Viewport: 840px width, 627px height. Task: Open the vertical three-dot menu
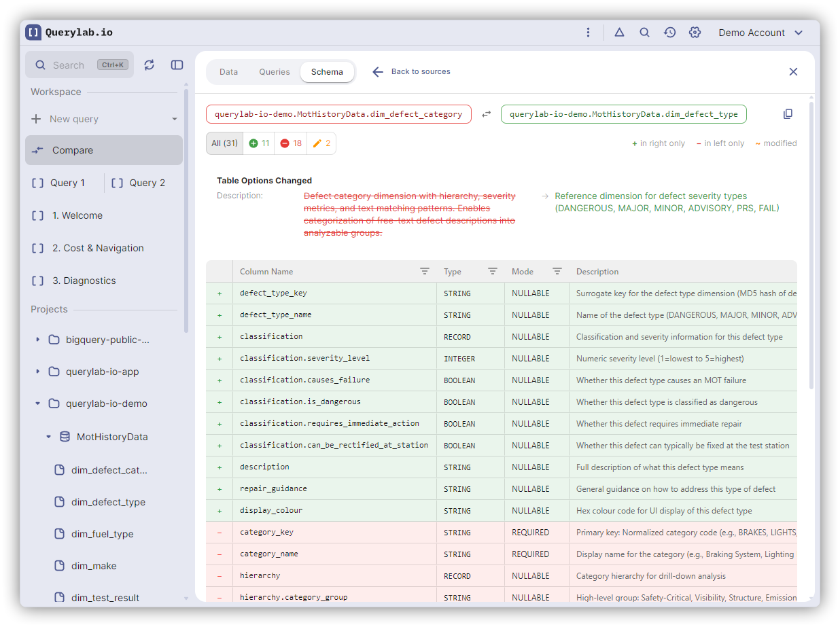coord(588,33)
